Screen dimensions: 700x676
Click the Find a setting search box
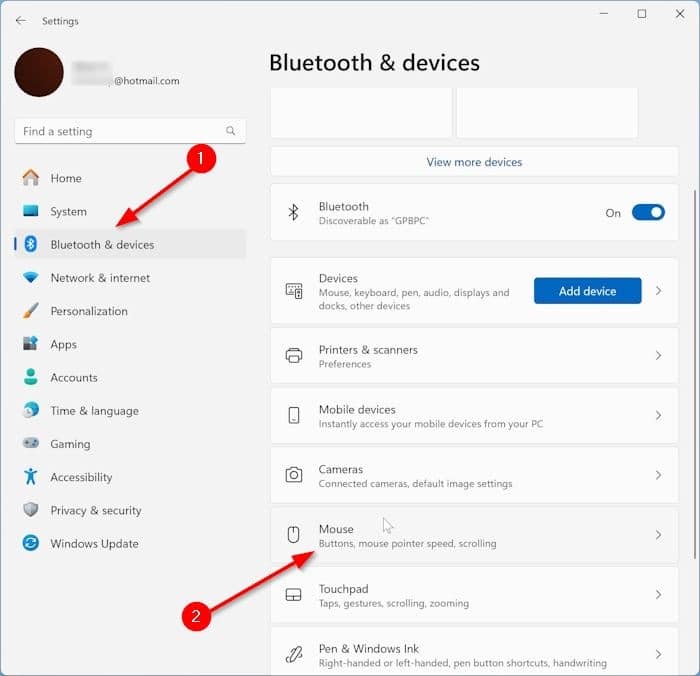click(x=120, y=131)
